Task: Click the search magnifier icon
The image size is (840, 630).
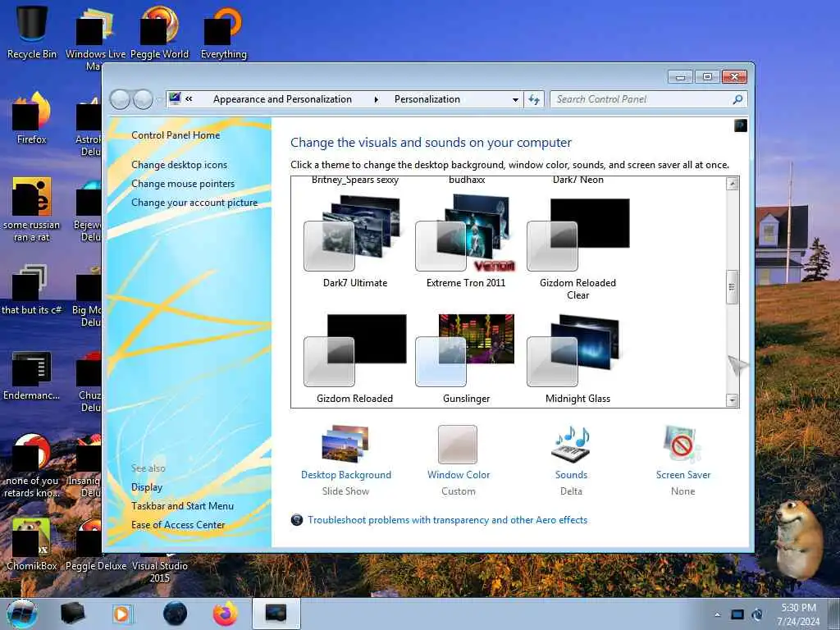Action: pos(737,99)
